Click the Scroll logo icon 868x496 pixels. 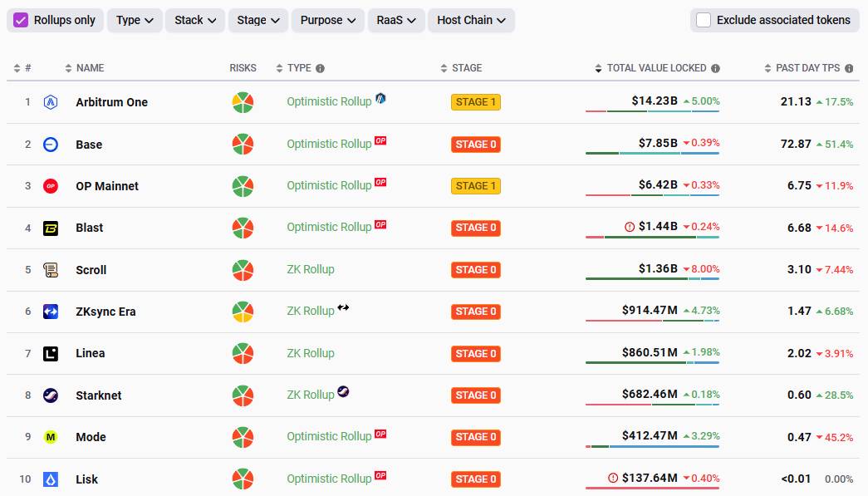[x=51, y=270]
